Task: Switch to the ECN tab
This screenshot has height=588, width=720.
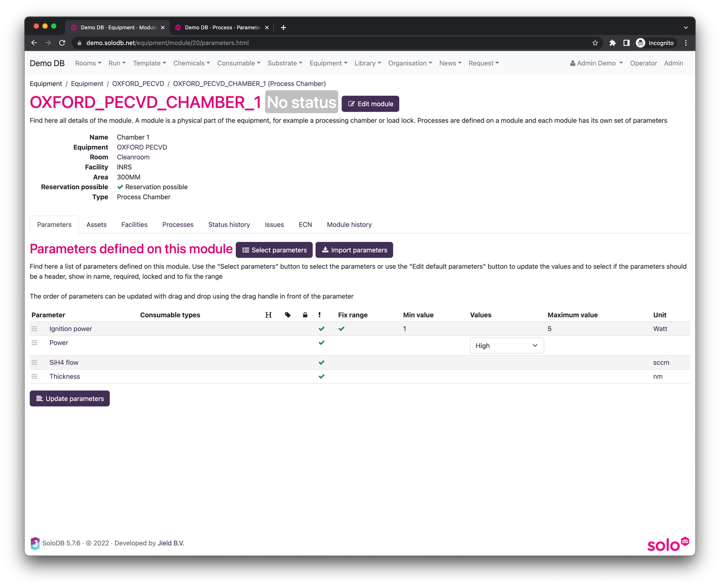Action: tap(305, 224)
